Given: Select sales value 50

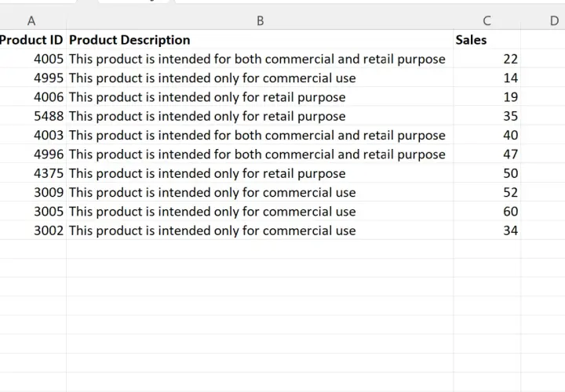Looking at the screenshot, I should pyautogui.click(x=487, y=173).
